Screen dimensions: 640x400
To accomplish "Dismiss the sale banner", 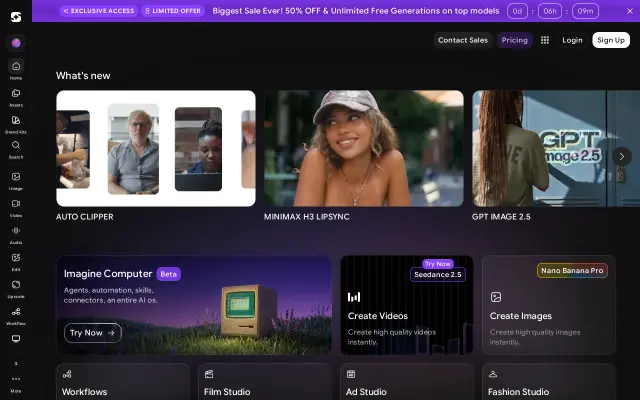I will (630, 11).
